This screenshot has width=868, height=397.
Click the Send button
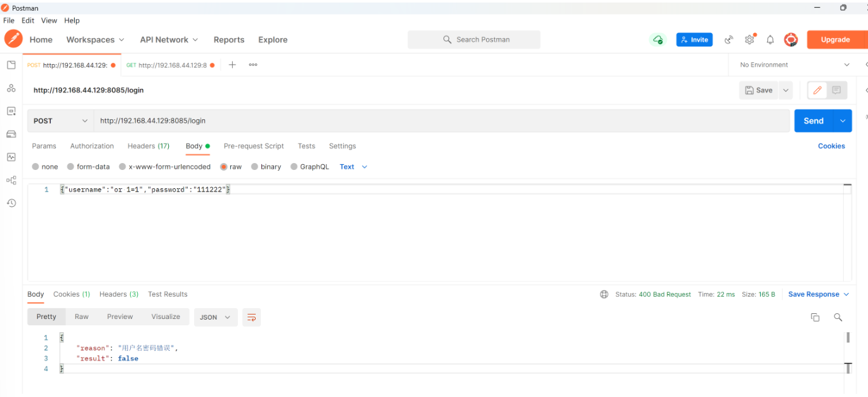coord(814,120)
